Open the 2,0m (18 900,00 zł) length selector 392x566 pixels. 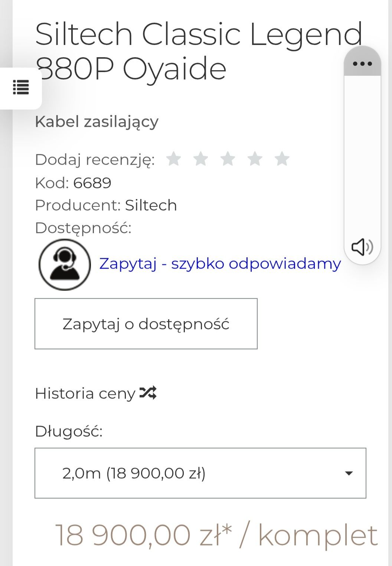[200, 473]
